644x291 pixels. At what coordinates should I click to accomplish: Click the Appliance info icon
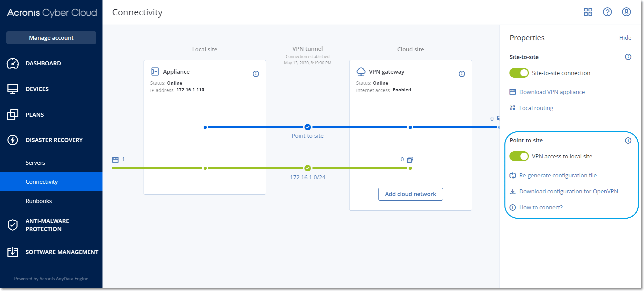pyautogui.click(x=256, y=74)
